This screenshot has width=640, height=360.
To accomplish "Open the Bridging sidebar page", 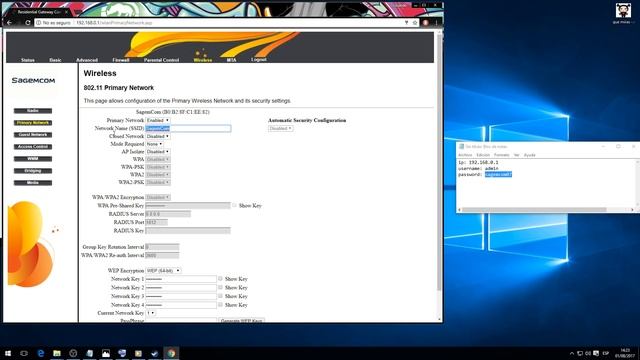I will tap(33, 171).
